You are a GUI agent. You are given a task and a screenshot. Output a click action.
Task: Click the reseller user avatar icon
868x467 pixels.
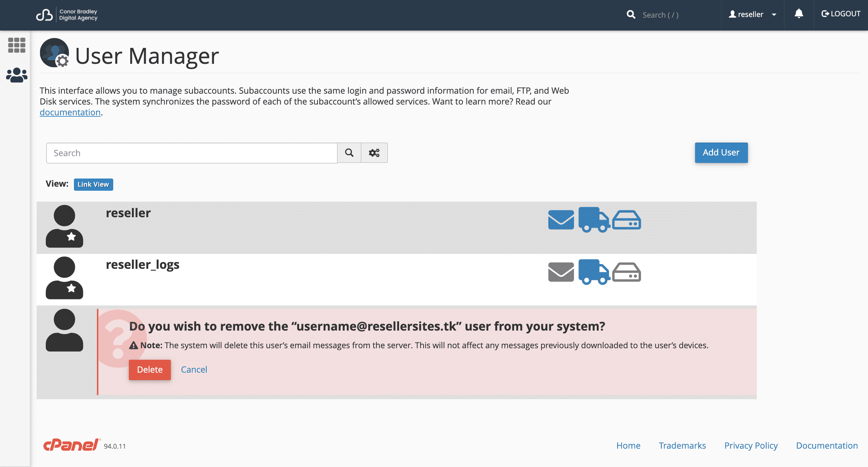pos(64,226)
